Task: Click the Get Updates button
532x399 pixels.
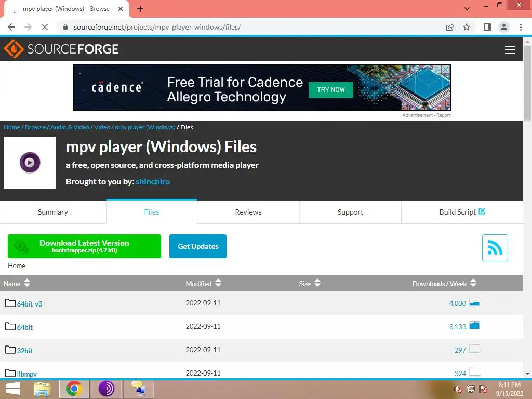Action: (198, 246)
